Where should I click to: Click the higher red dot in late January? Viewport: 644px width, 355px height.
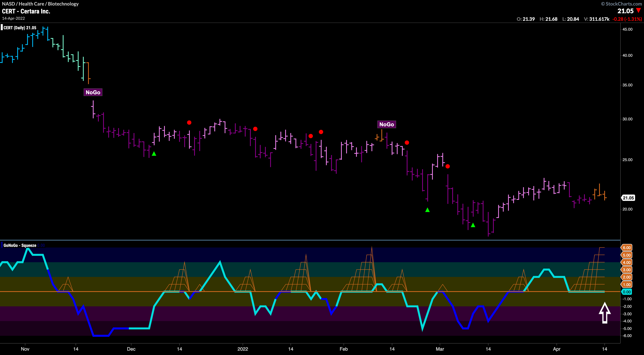(x=321, y=132)
